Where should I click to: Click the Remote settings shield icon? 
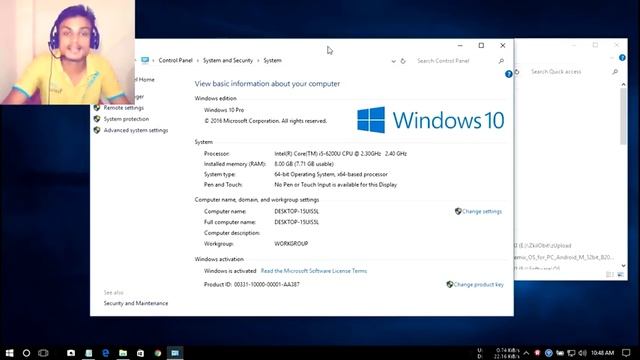(x=97, y=108)
